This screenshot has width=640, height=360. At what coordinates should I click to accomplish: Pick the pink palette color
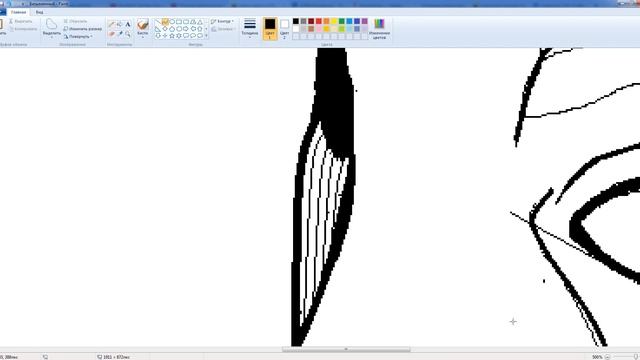coord(319,29)
